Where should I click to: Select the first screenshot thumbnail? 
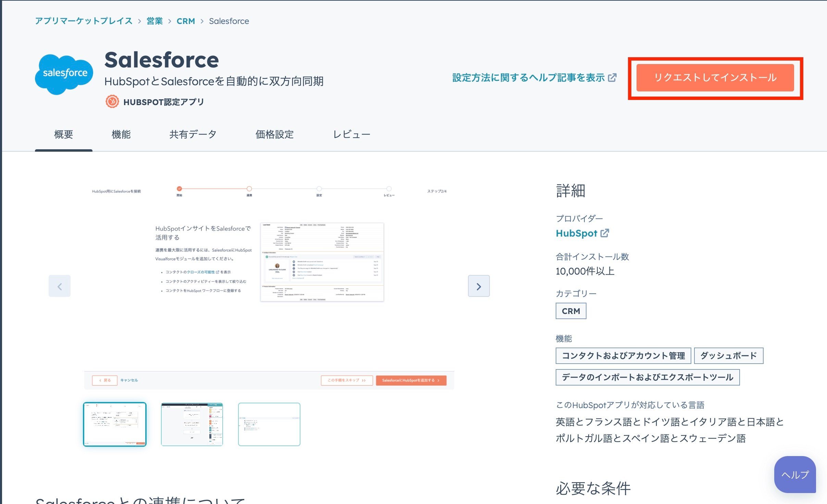(x=115, y=424)
